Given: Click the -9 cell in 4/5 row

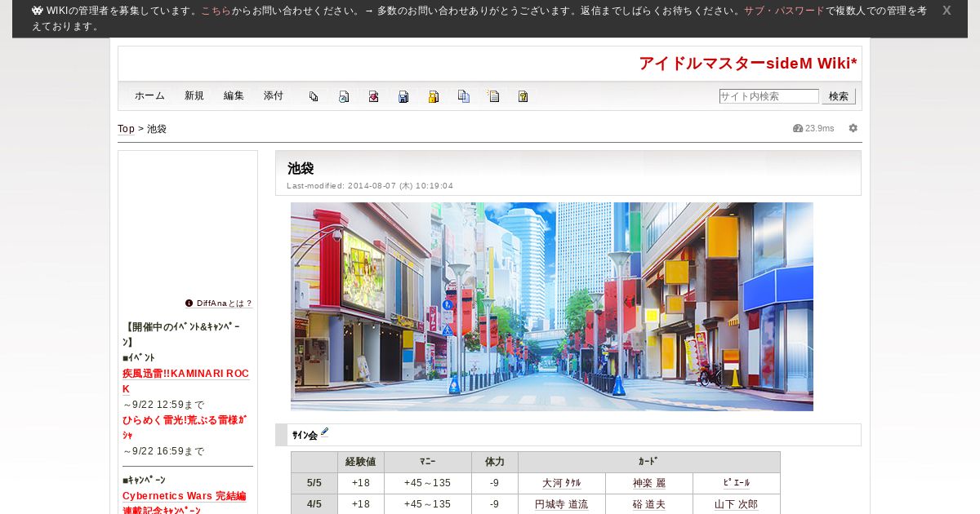Looking at the screenshot, I should [x=495, y=504].
